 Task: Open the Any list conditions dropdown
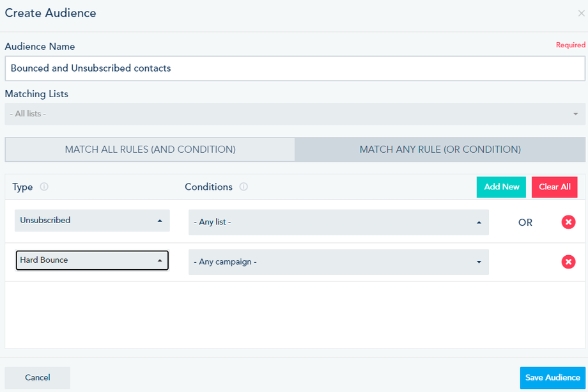[338, 223]
